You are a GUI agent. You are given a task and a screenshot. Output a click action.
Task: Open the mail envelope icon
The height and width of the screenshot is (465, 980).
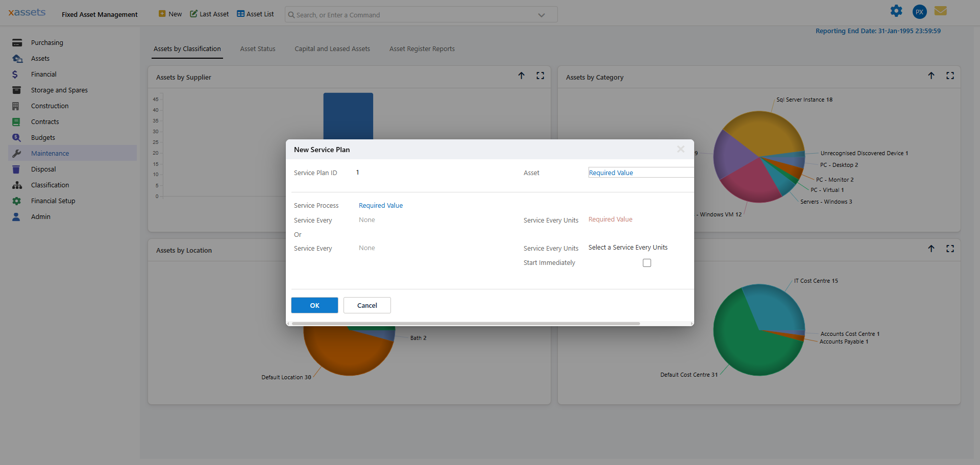click(x=940, y=11)
